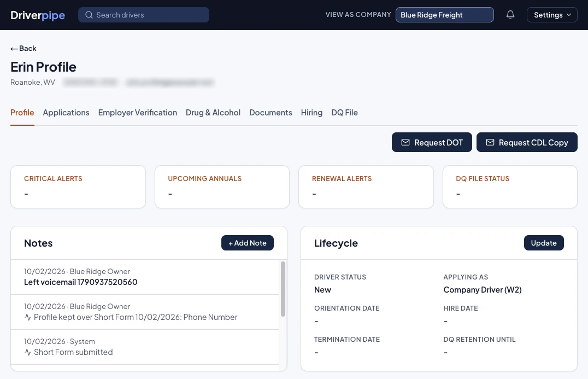Go to the Drug & Alcohol tab

[213, 113]
